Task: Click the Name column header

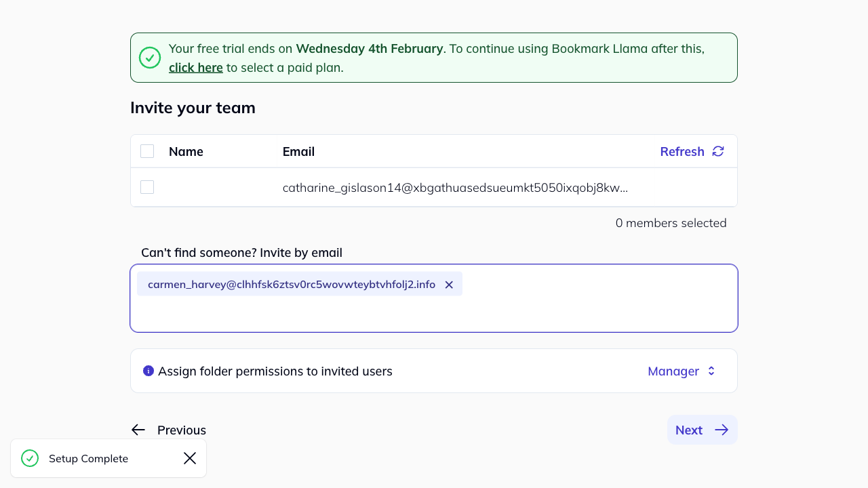Action: pyautogui.click(x=186, y=151)
